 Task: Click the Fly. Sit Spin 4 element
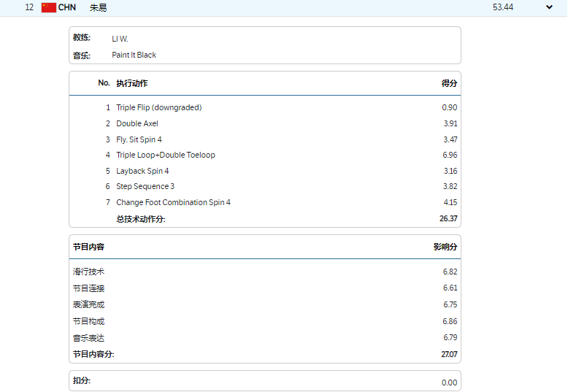[139, 139]
